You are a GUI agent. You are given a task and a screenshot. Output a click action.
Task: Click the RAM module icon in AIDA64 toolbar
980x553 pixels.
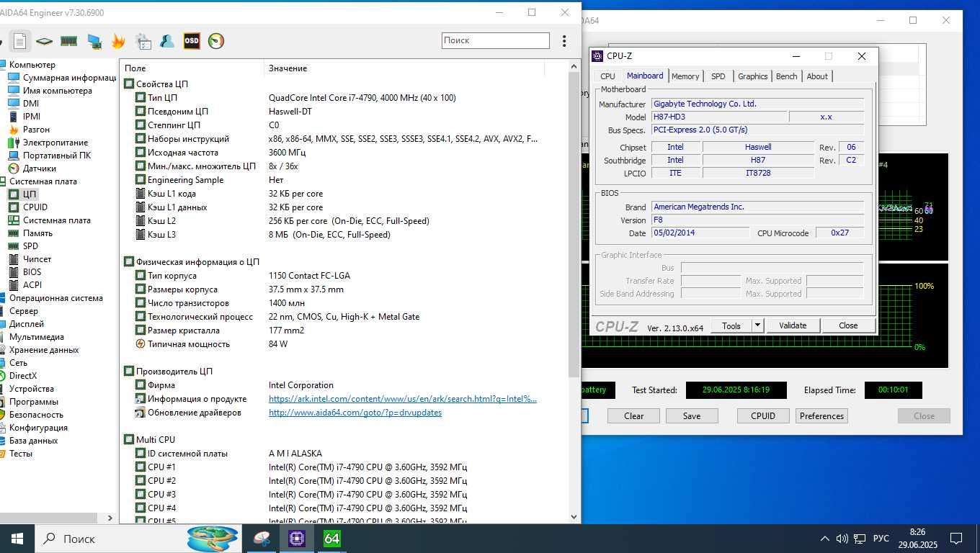(68, 41)
